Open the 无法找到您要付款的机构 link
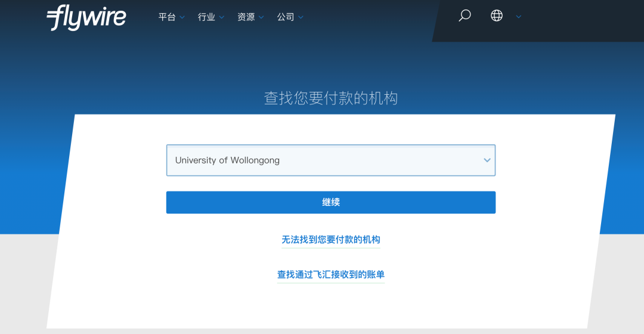The height and width of the screenshot is (334, 644). 330,240
